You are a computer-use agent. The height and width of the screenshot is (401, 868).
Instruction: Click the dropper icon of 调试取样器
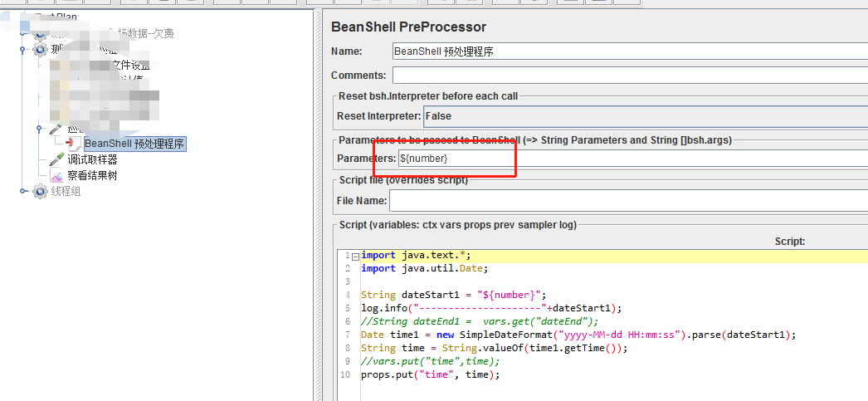tap(57, 160)
